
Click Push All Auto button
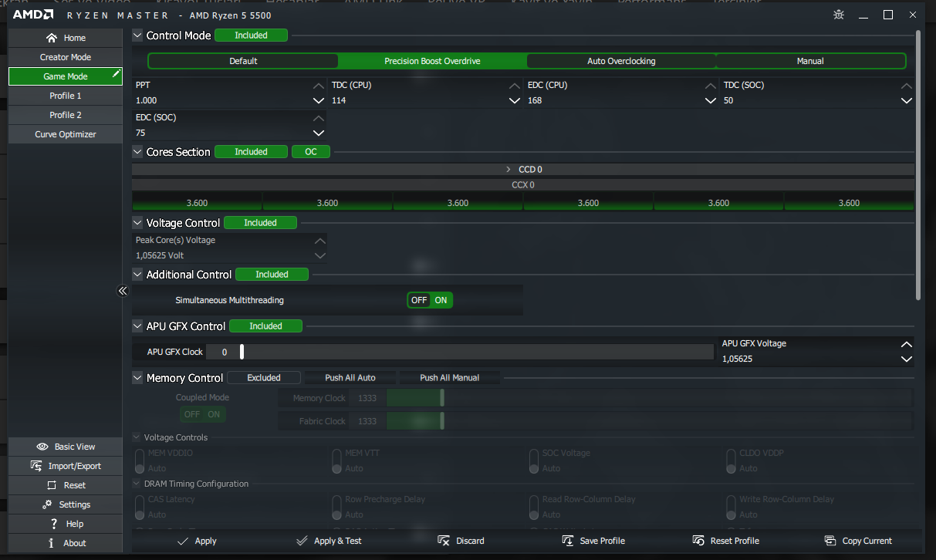point(350,378)
